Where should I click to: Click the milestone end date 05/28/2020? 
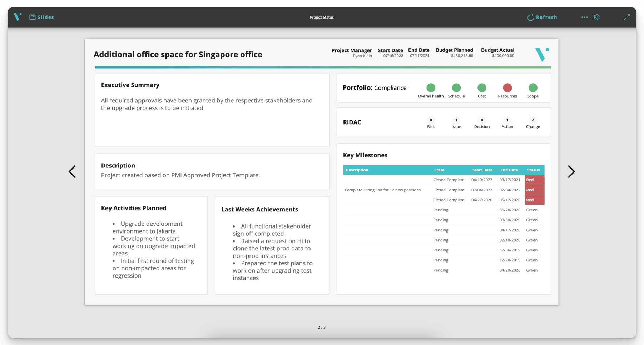510,210
